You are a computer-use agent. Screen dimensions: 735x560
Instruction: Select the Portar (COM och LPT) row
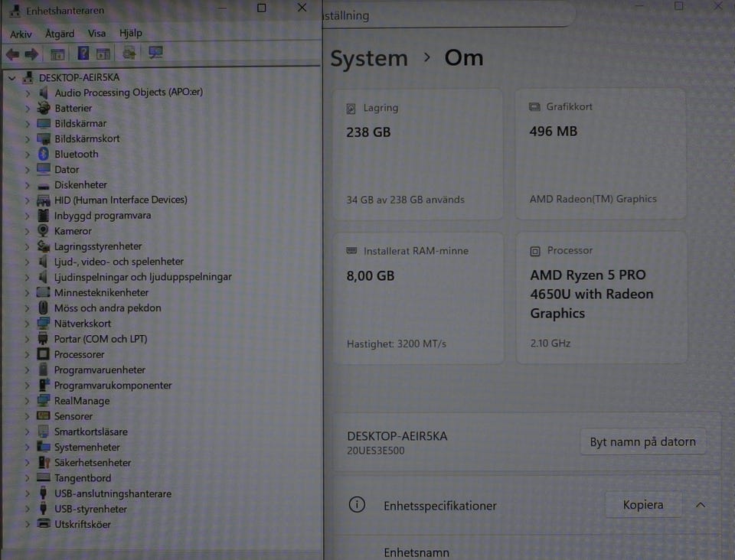[100, 339]
